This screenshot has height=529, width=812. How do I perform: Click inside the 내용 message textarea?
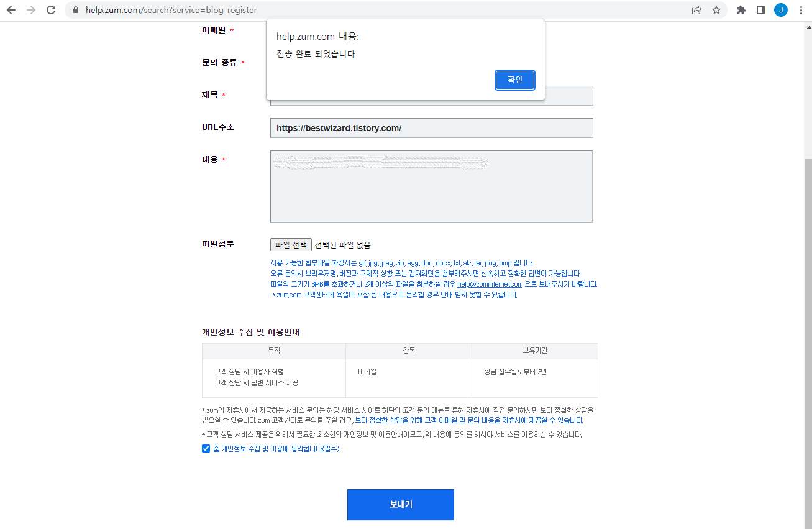[431, 186]
